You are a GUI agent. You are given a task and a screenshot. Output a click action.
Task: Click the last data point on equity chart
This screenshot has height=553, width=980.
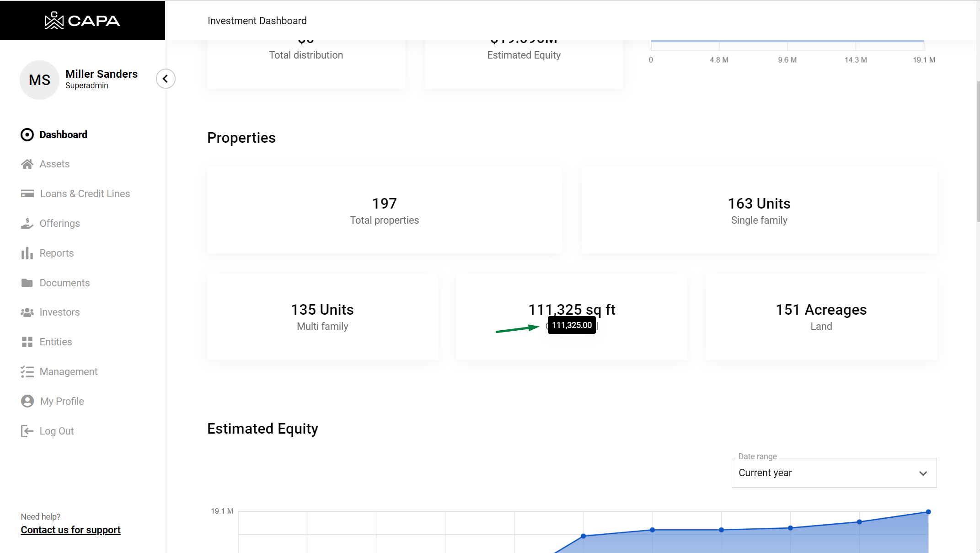coord(928,512)
